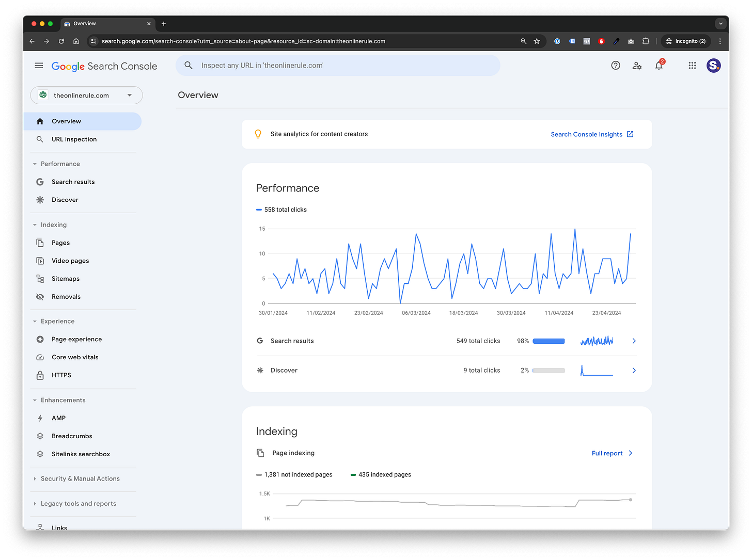Click the Page indexing document icon
Screen dimensions: 752x560
(x=261, y=453)
